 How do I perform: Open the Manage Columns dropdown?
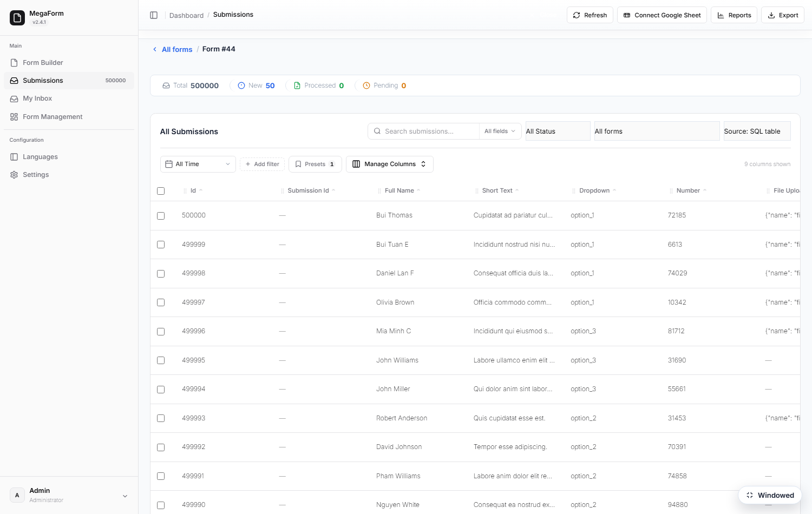pyautogui.click(x=390, y=164)
